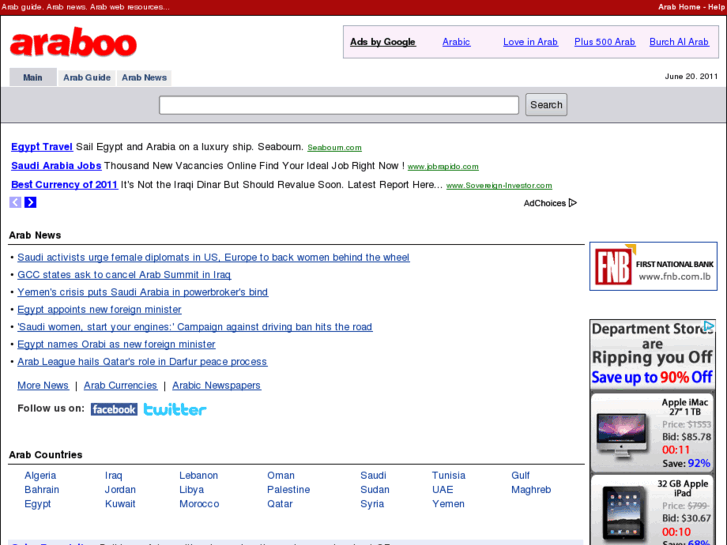Select Libya in Arab Countries

click(x=191, y=490)
